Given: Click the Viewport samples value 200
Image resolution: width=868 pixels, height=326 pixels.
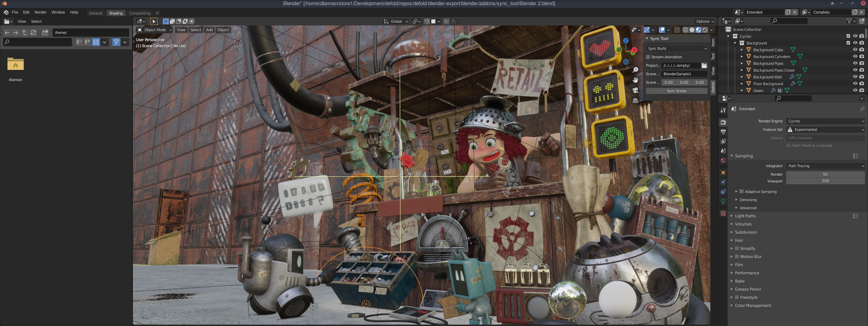Looking at the screenshot, I should coord(826,181).
